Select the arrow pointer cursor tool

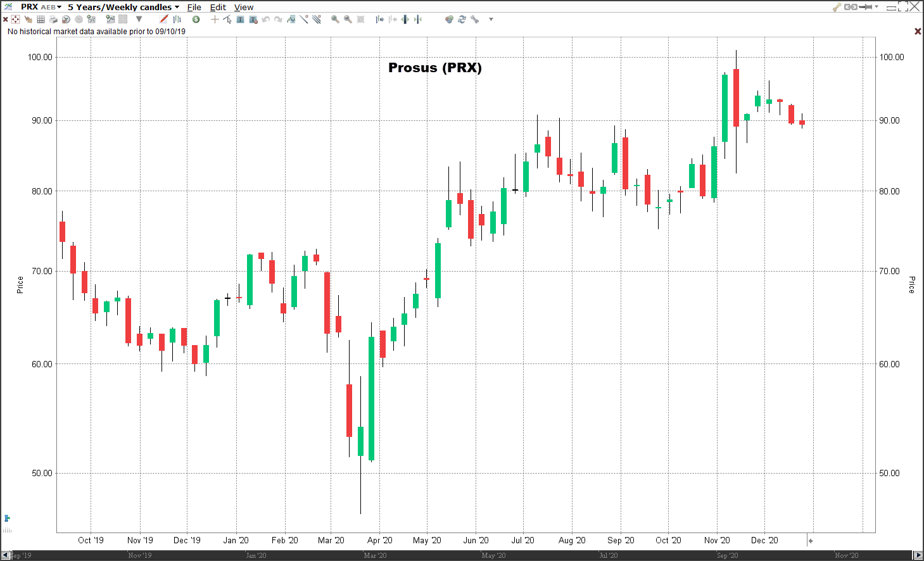pyautogui.click(x=227, y=19)
